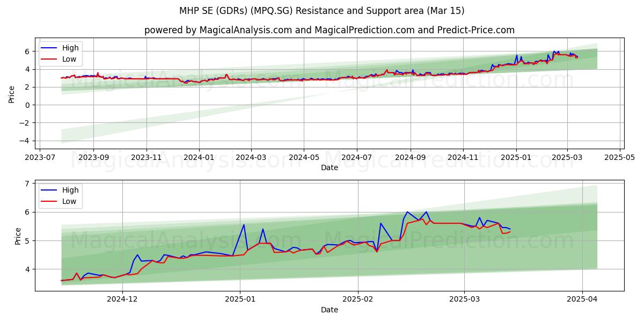Click the '2024-01' x-axis label of top chart
644x322 pixels.
coord(199,158)
